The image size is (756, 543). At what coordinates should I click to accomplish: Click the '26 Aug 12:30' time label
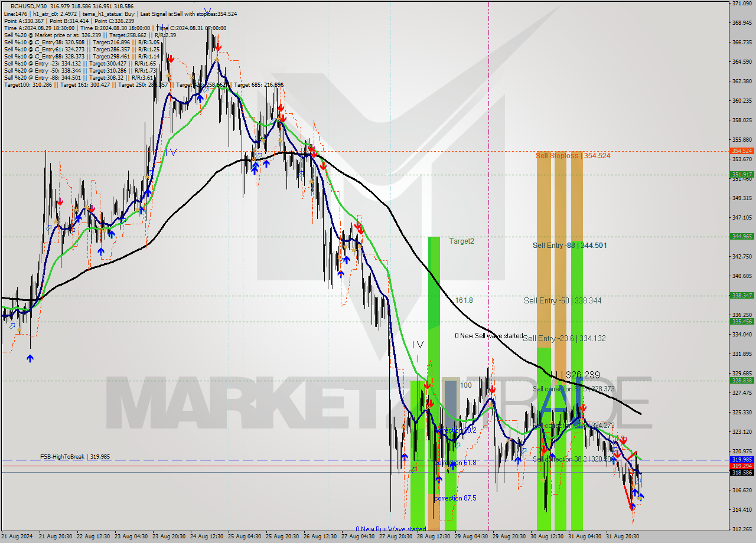320,537
